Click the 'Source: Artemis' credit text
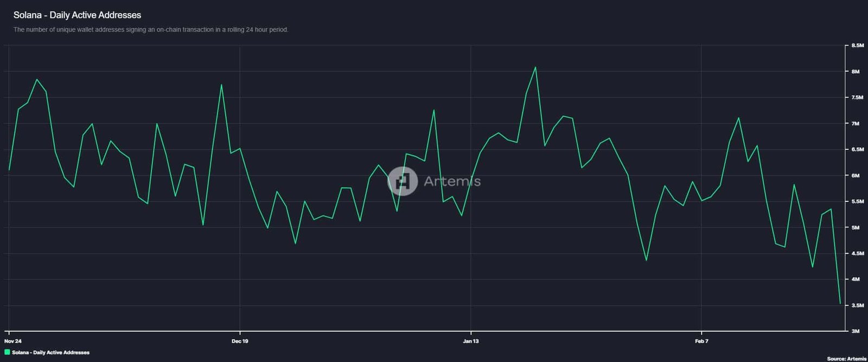 (x=846, y=359)
